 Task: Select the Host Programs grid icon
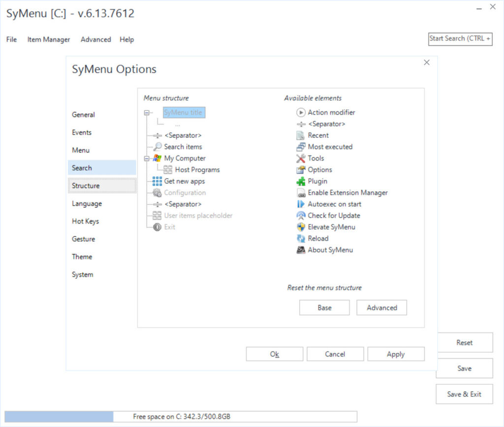167,169
